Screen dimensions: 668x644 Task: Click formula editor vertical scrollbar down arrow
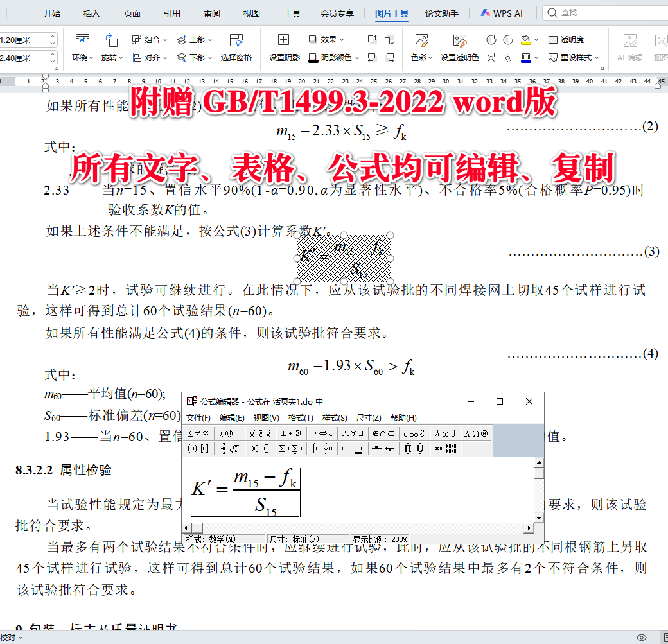pos(539,518)
